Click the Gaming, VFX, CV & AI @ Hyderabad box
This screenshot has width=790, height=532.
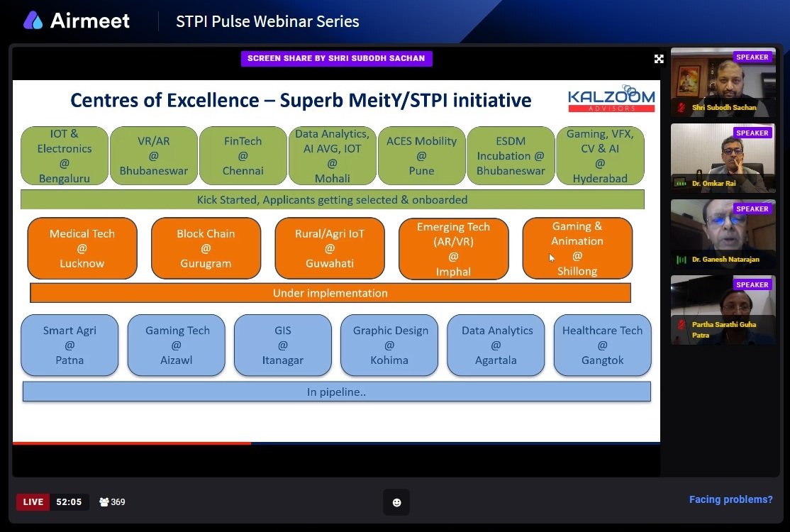[x=600, y=155]
